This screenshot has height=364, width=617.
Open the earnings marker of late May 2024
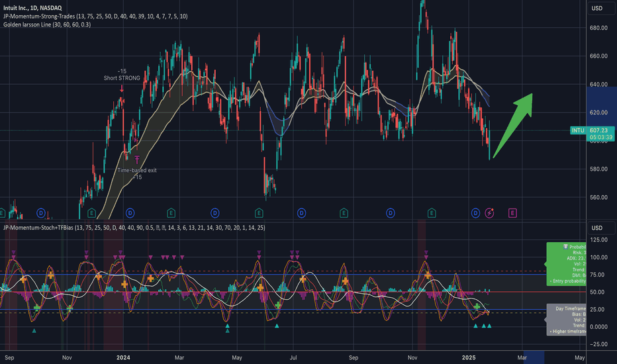pos(259,213)
